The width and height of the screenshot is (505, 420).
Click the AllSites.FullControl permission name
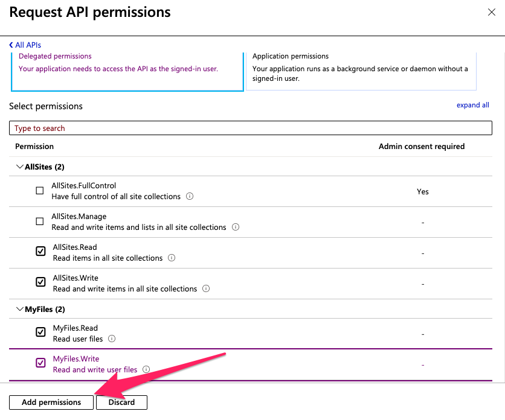click(84, 185)
